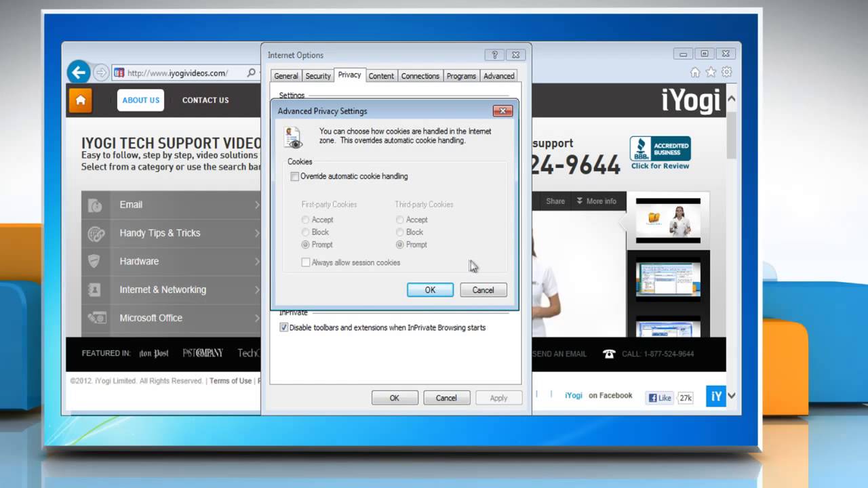Open the second video thumbnail in sidebar
The image size is (868, 488).
click(x=668, y=280)
